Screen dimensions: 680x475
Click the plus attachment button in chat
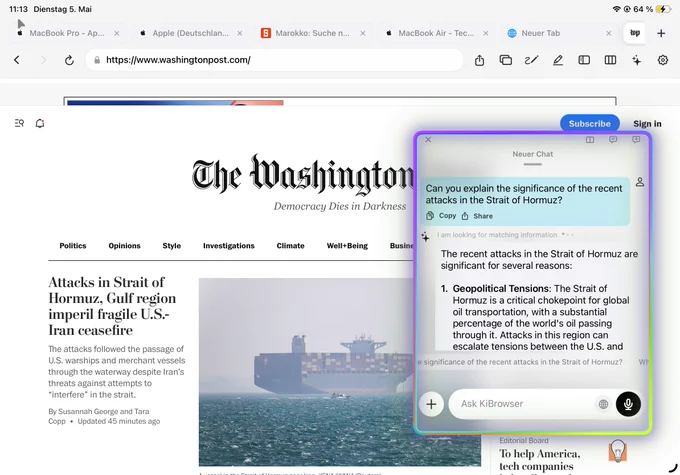click(x=431, y=404)
